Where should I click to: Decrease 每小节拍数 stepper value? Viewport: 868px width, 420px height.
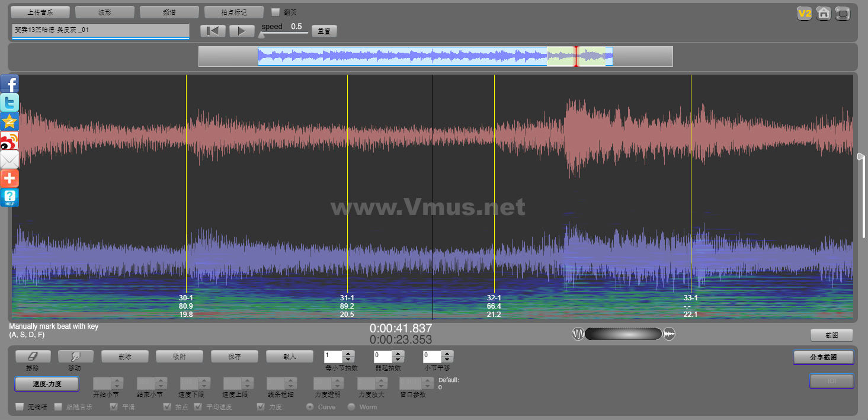[349, 360]
